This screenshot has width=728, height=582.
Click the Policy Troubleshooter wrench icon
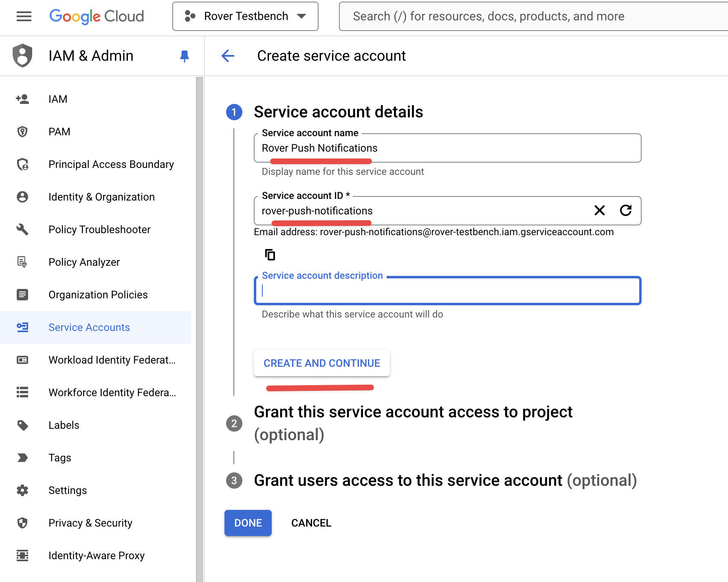tap(22, 229)
